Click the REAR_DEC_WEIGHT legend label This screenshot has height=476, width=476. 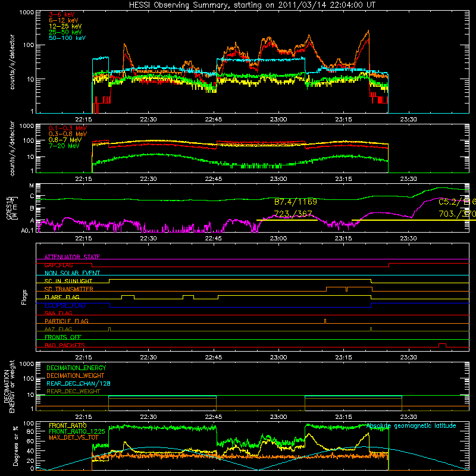pos(73,392)
